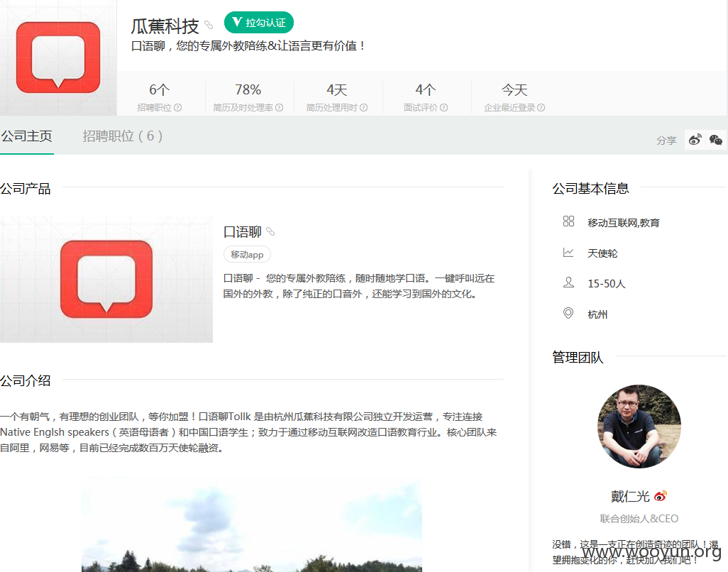Click the 管理团队 section heading
This screenshot has width=728, height=572.
click(578, 357)
